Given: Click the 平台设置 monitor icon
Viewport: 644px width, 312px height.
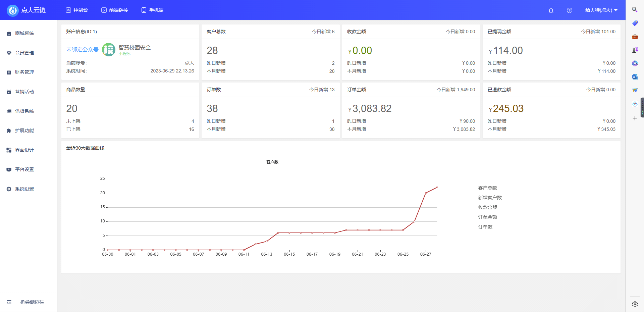Looking at the screenshot, I should pos(9,169).
